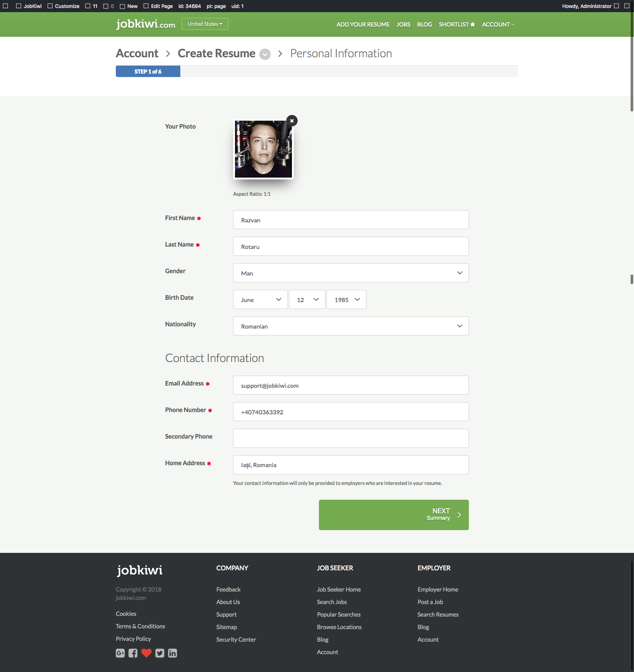Screen dimensions: 634x672
Task: Open the Twitter social link
Action: point(160,653)
